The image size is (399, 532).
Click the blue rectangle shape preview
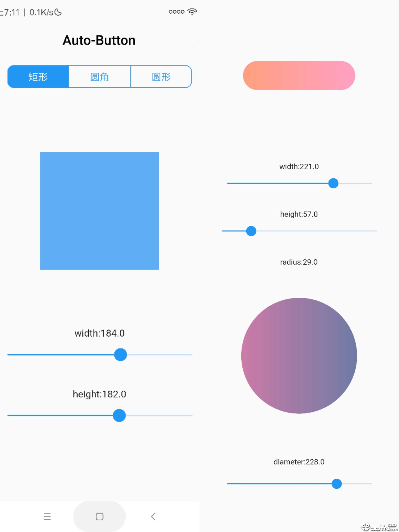click(99, 210)
